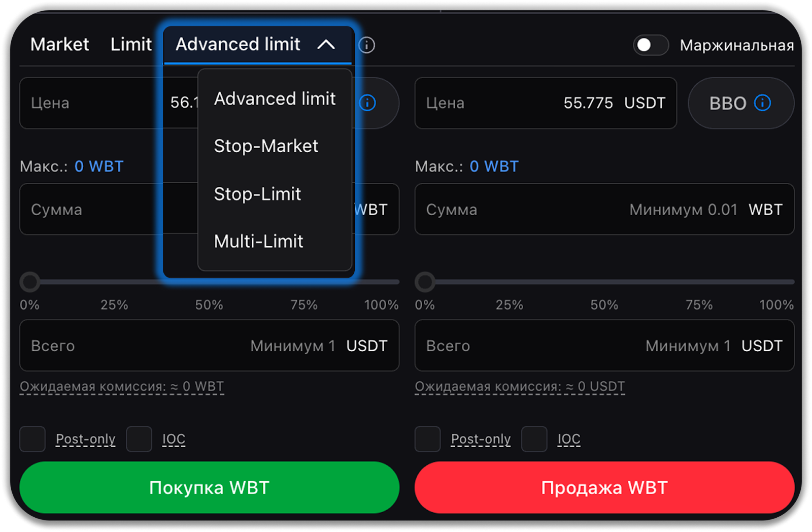The width and height of the screenshot is (812, 532).
Task: Click the sell-side BBO button
Action: click(728, 103)
